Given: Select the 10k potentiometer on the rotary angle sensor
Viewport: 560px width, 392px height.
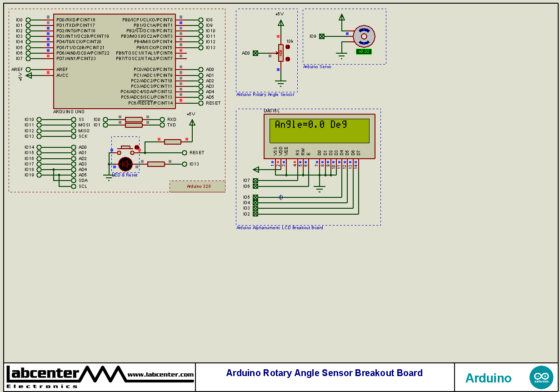Looking at the screenshot, I should [x=281, y=53].
